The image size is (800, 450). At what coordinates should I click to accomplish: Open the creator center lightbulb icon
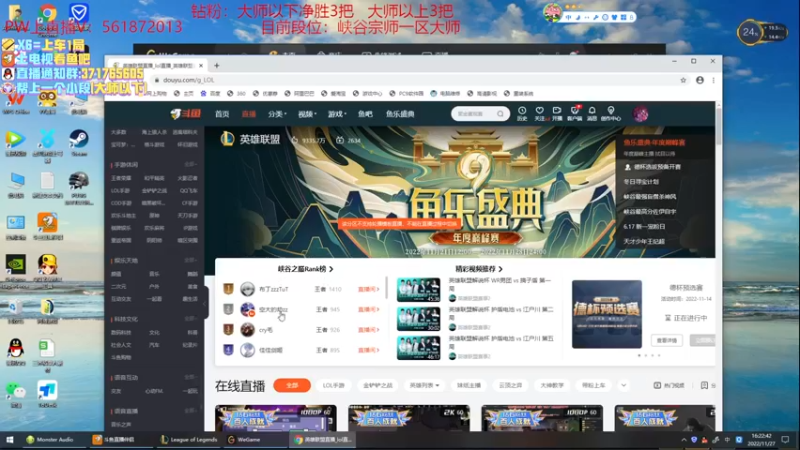click(611, 111)
